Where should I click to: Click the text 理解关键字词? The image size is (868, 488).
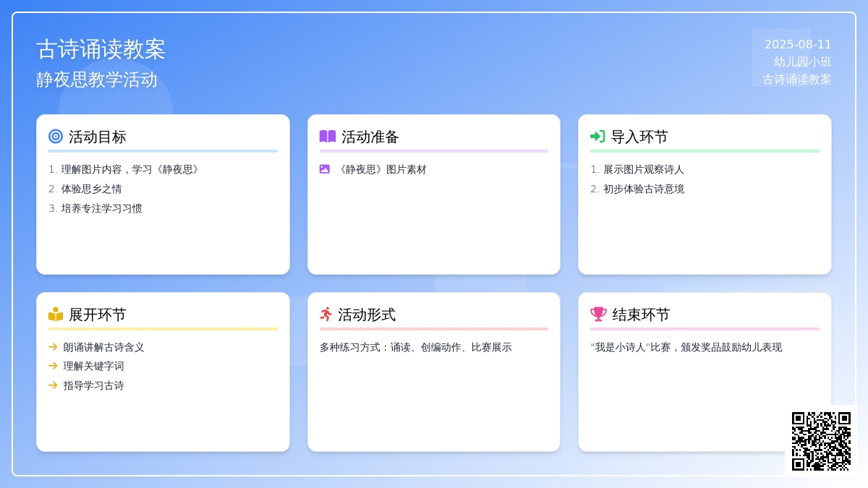93,366
